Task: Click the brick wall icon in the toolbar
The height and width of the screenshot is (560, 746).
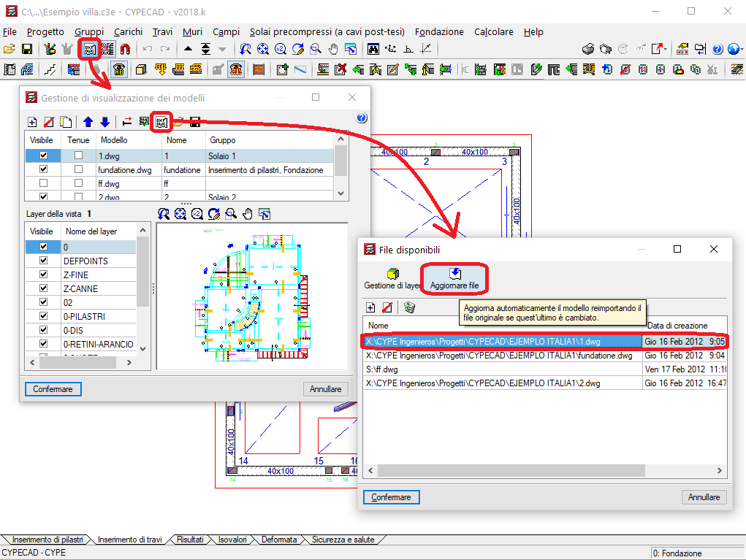Action: coord(259,70)
